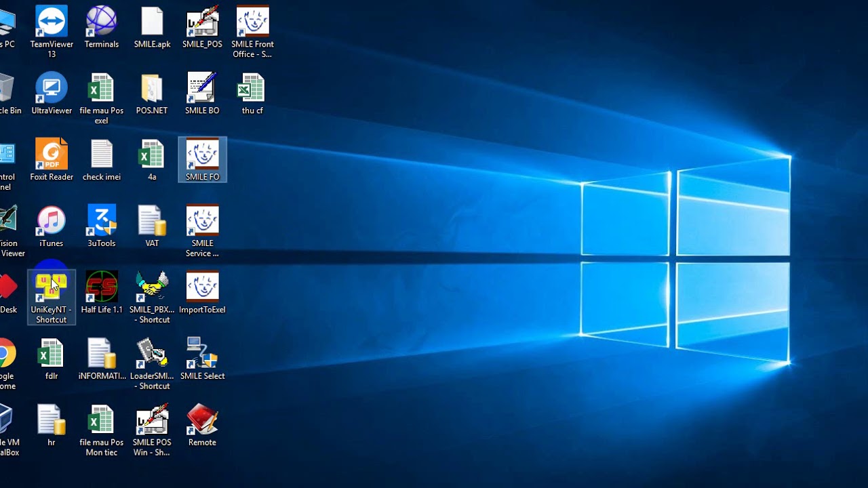Click the Oracle VM VirtualBox icon
This screenshot has width=868, height=488.
click(8, 430)
